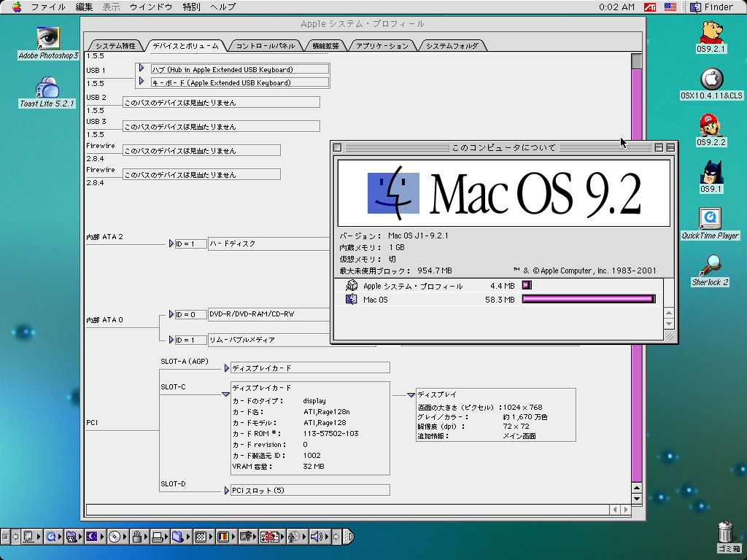747x560 pixels.
Task: Open the US flag keyboard menu
Action: tap(670, 7)
